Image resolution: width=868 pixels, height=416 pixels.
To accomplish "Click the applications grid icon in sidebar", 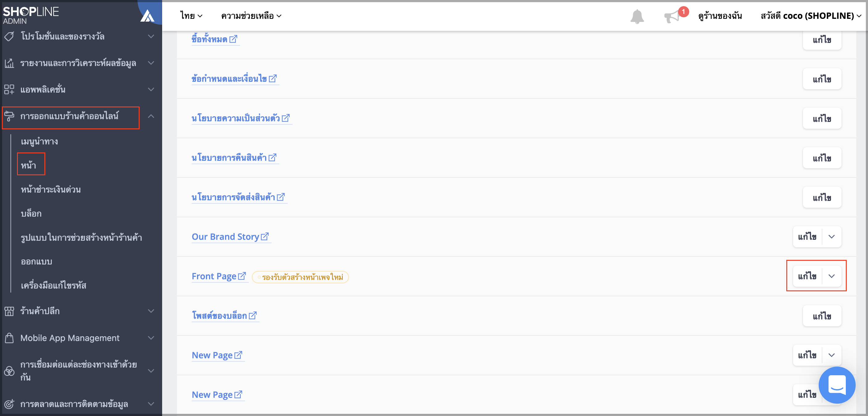I will point(9,89).
